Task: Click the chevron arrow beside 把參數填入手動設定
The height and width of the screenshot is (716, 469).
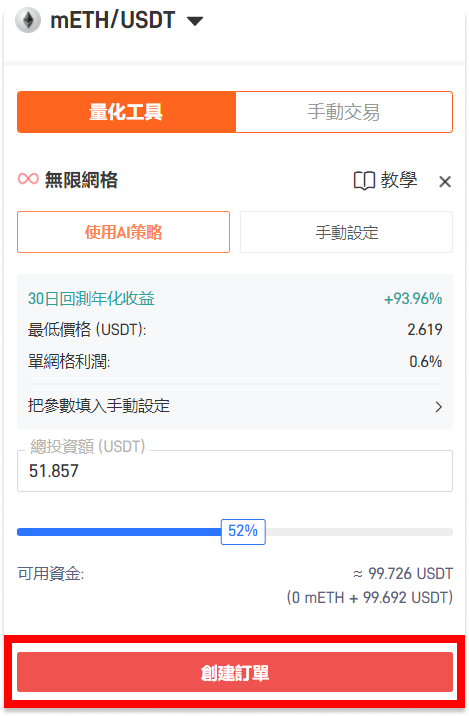Action: click(x=439, y=406)
